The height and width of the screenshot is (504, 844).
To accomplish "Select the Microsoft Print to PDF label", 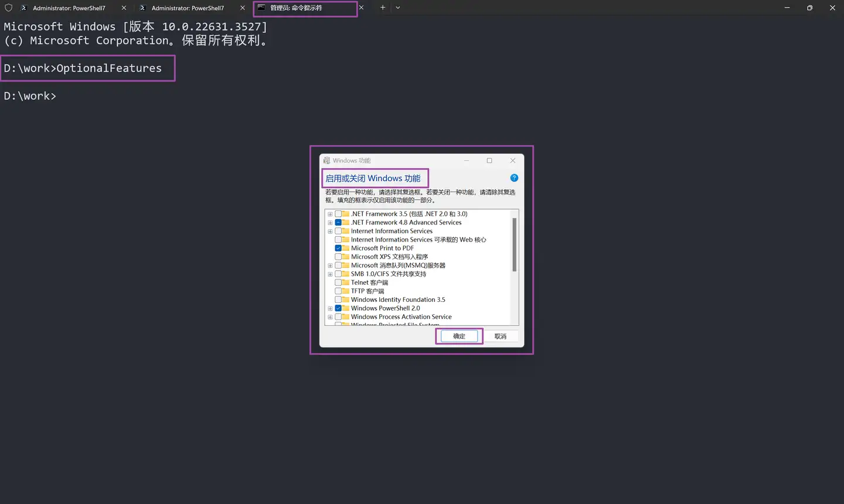I will pyautogui.click(x=382, y=248).
